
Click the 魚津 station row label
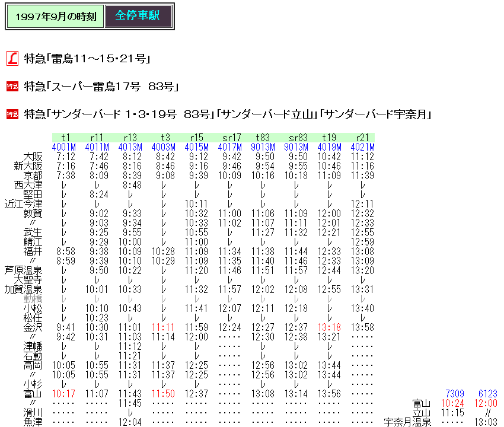(33, 422)
